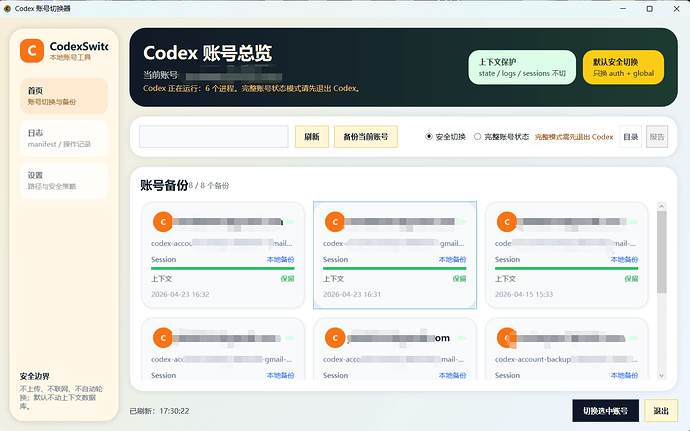Click the green status dot on the 2026-04-15 card
Image resolution: width=690 pixels, height=431 pixels.
tap(633, 222)
